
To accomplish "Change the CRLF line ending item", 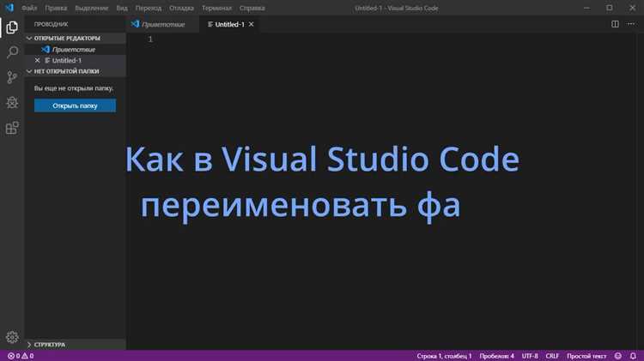I will pos(552,356).
